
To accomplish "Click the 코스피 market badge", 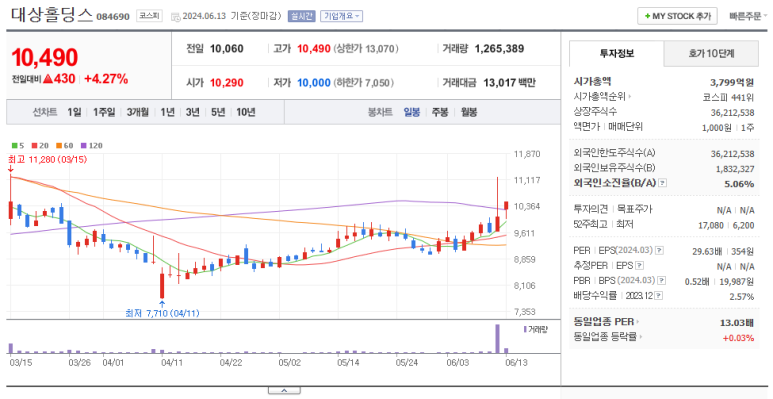I will point(149,16).
